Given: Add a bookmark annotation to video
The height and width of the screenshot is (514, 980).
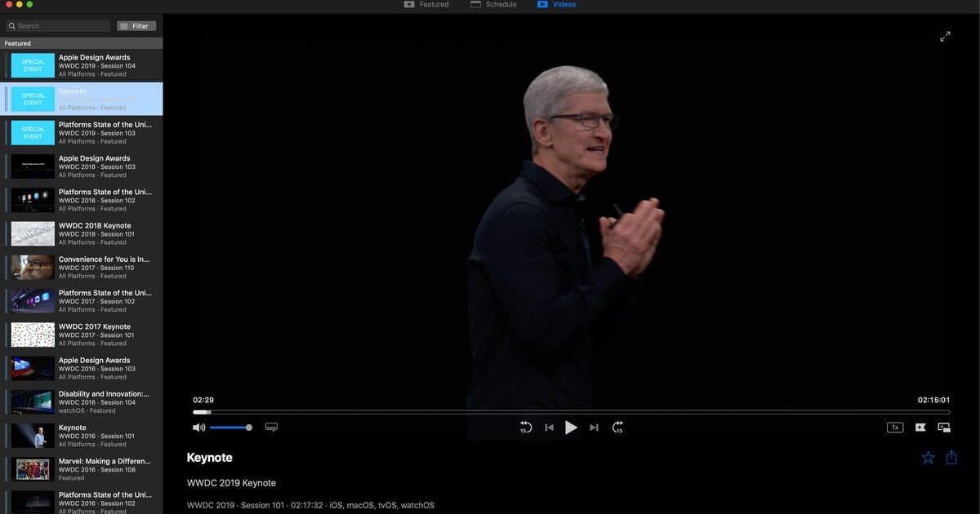Looking at the screenshot, I should click(x=920, y=427).
